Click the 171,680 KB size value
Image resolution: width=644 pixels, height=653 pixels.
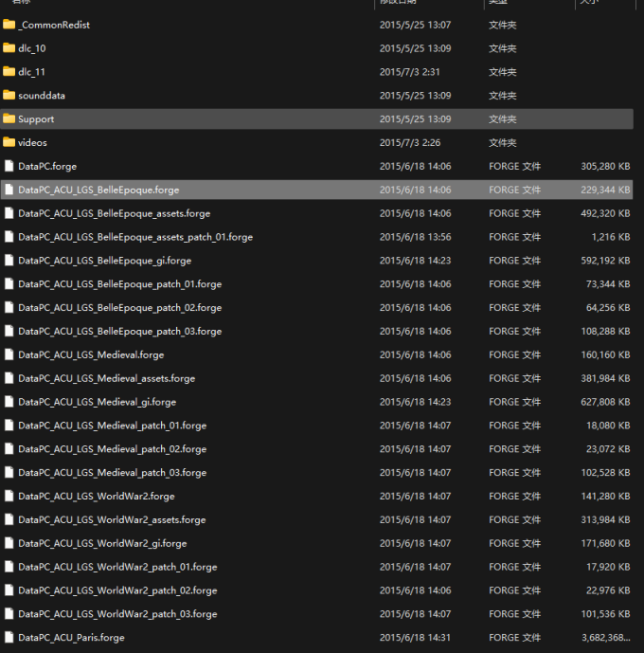point(605,543)
